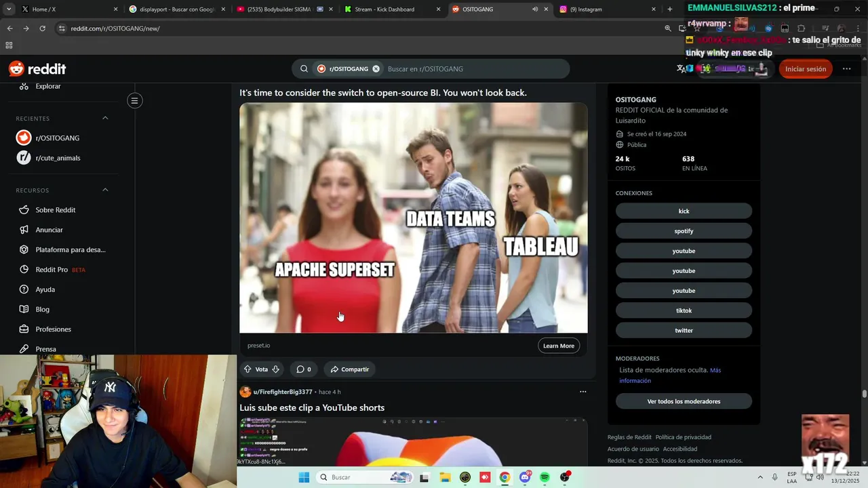The height and width of the screenshot is (488, 868).
Task: Upvote the Apache Superset post
Action: click(x=248, y=369)
